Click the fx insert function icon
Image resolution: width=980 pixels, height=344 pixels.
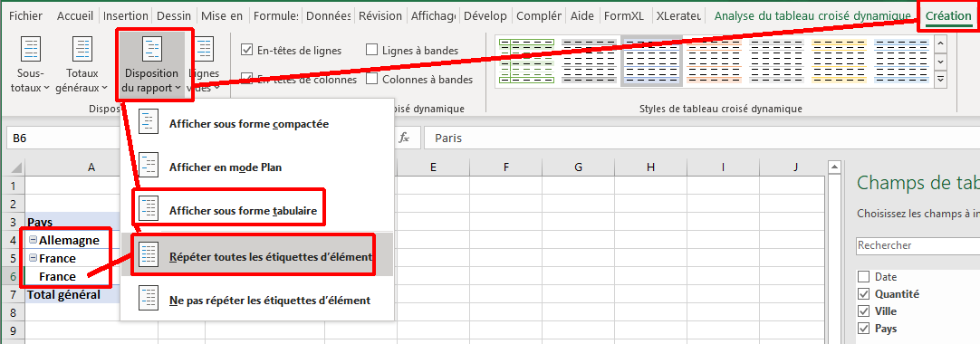404,138
